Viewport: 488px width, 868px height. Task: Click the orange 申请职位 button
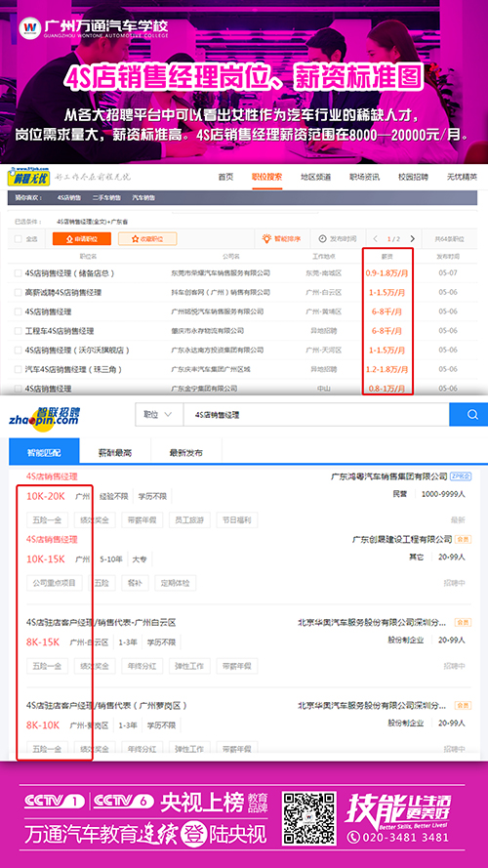82,239
